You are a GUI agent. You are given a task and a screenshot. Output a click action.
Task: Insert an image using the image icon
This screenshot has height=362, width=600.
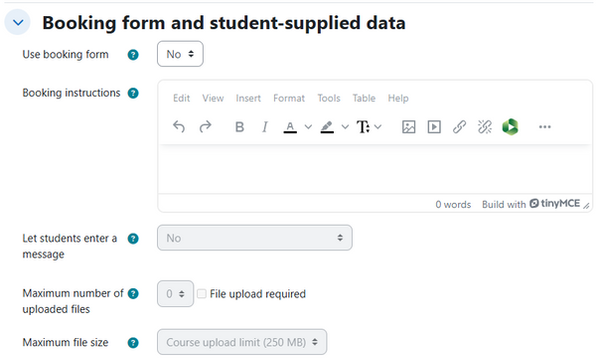409,127
